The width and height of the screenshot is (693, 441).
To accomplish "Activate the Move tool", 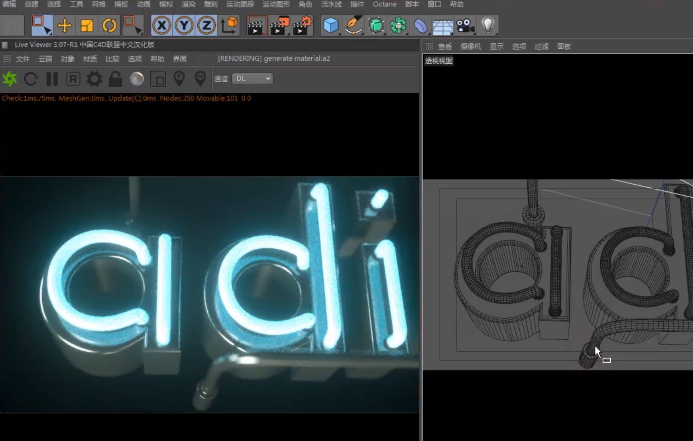I will coord(65,26).
